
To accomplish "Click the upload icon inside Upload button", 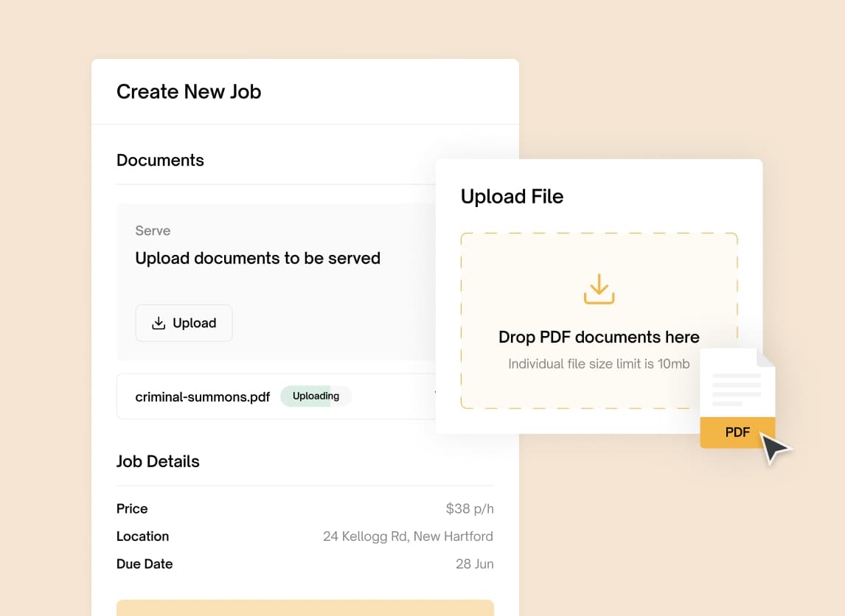I will [x=159, y=323].
